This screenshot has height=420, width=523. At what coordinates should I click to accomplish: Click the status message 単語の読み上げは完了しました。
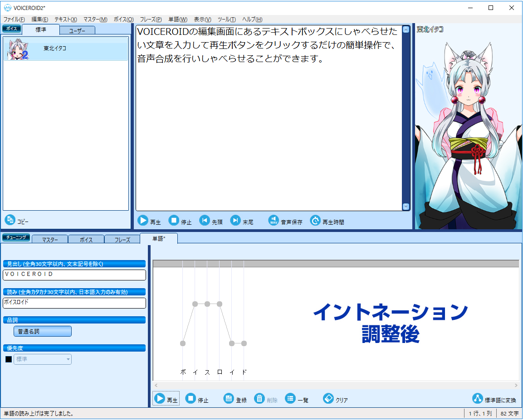click(x=39, y=413)
